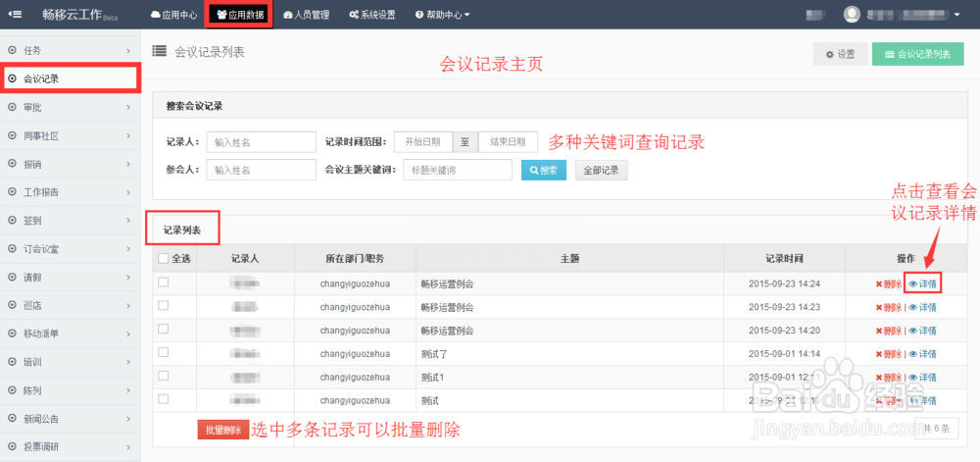
Task: Delete the 测试1 record
Action: coord(888,378)
